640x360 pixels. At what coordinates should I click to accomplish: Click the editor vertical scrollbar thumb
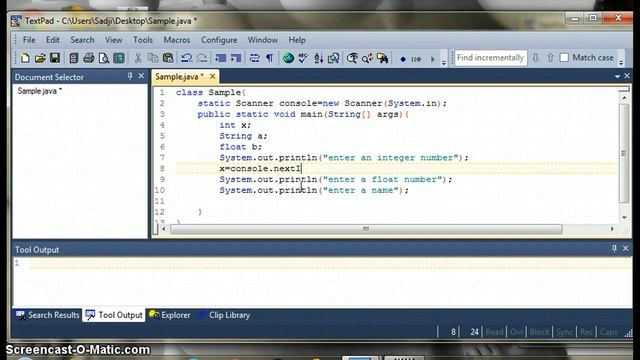pos(624,153)
